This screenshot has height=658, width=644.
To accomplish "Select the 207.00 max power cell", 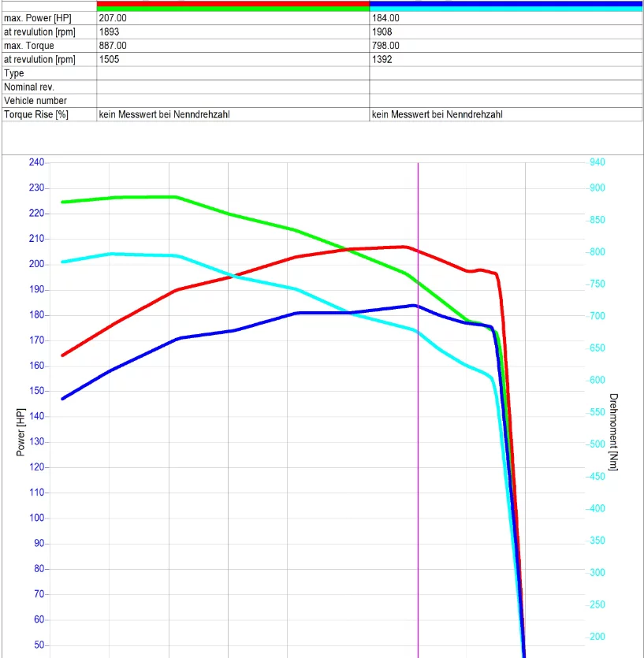I will click(114, 18).
